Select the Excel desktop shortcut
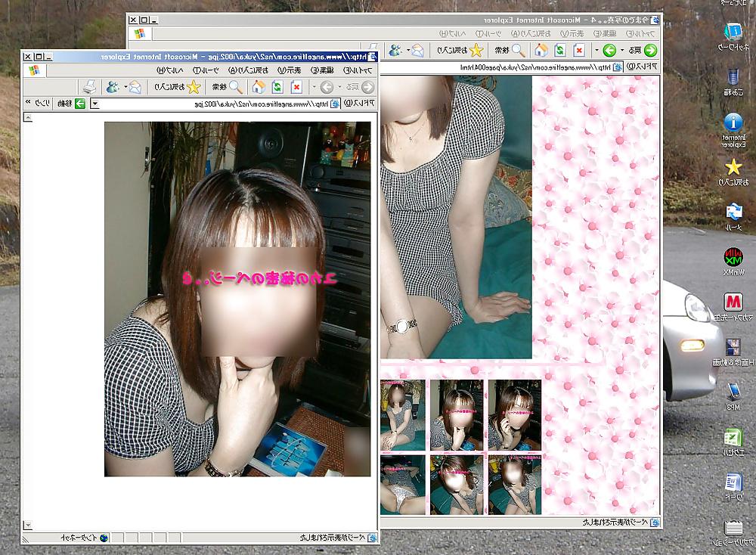 coord(733,442)
